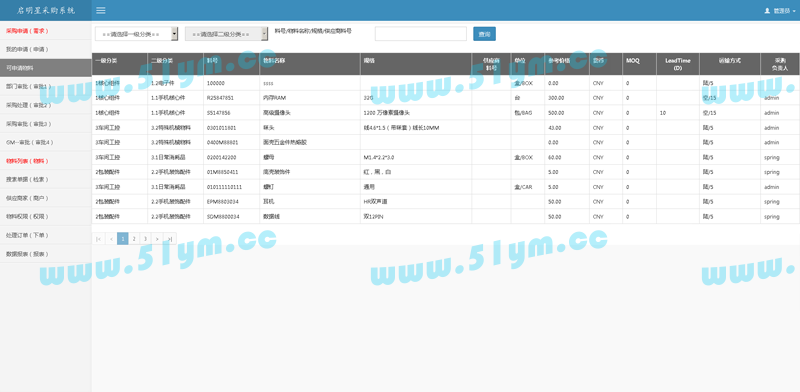
Task: Open 物料权限（权限）in the sidebar
Action: coord(46,216)
